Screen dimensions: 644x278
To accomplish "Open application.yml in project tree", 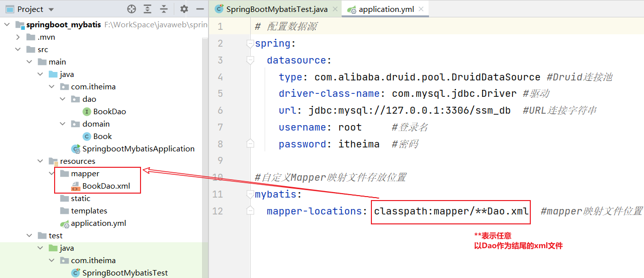I will [x=98, y=223].
